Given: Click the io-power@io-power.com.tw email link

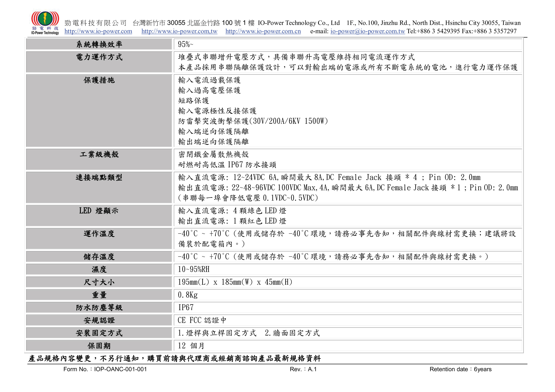Looking at the screenshot, I should [x=367, y=31].
